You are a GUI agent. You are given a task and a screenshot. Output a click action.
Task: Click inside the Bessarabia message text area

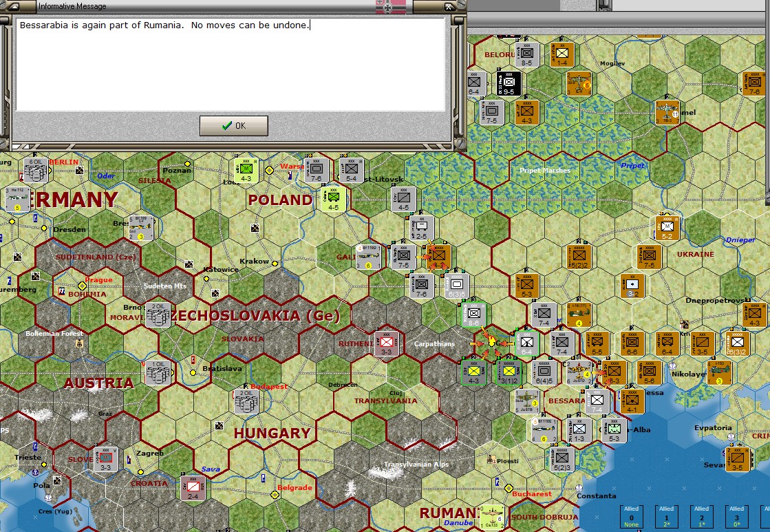pos(231,64)
